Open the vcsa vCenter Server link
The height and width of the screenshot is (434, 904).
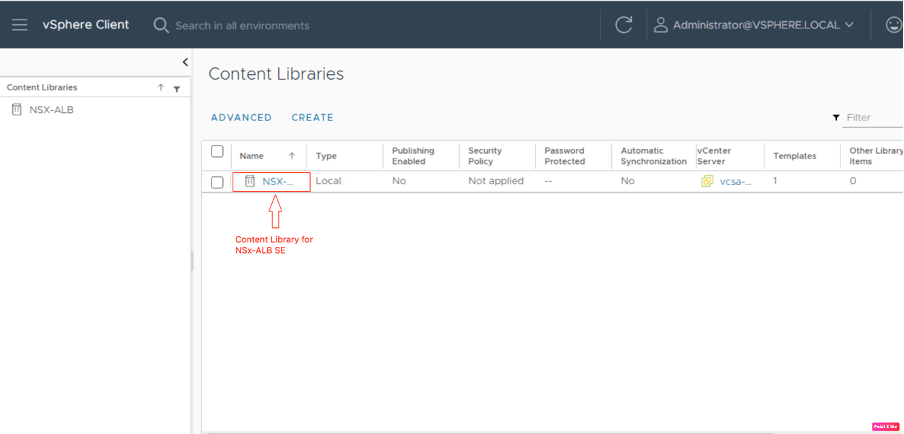tap(734, 182)
